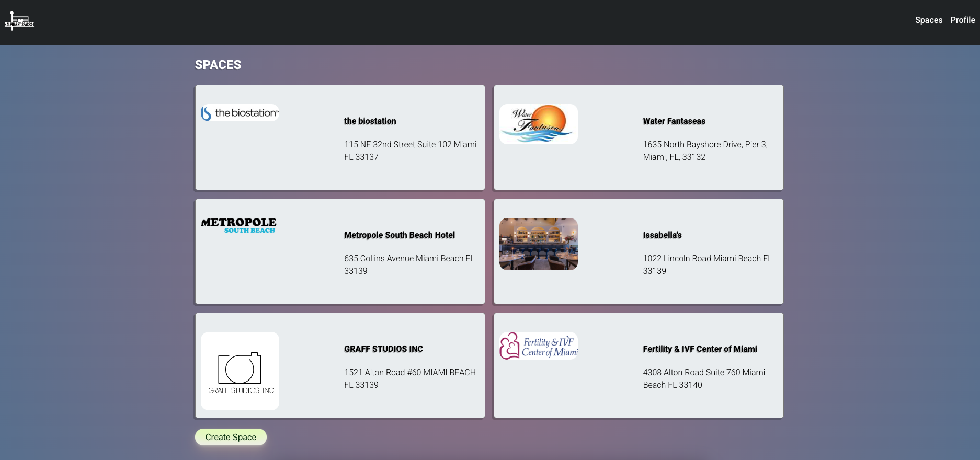Open Fertility & IVF Center of Miami title
Screen dimensions: 980x460
coord(700,349)
